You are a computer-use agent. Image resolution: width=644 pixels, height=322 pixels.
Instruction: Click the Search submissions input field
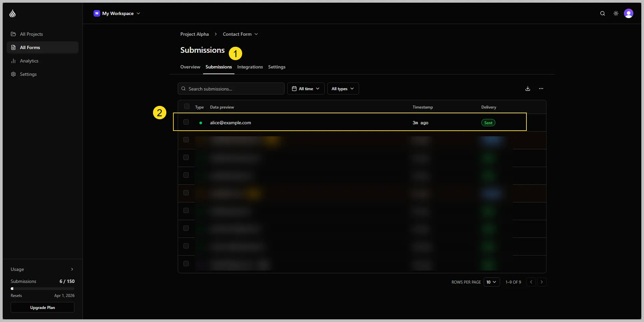231,89
